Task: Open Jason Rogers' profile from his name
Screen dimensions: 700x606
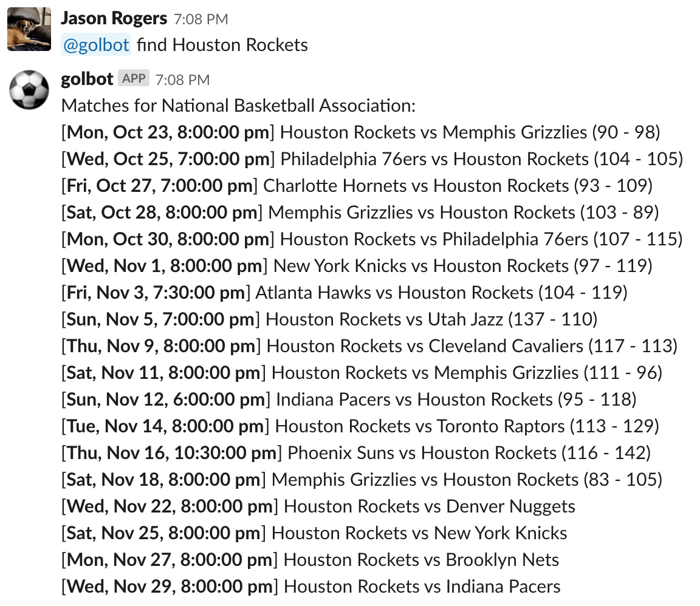Action: click(x=114, y=18)
